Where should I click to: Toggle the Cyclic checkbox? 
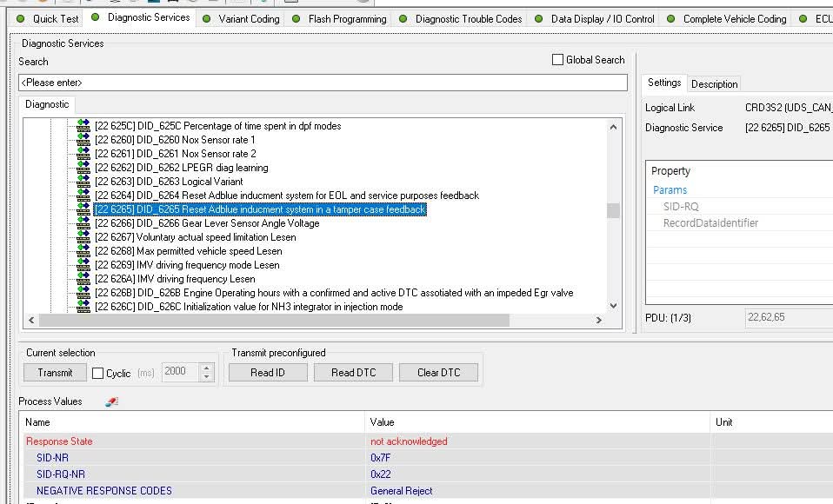point(97,374)
